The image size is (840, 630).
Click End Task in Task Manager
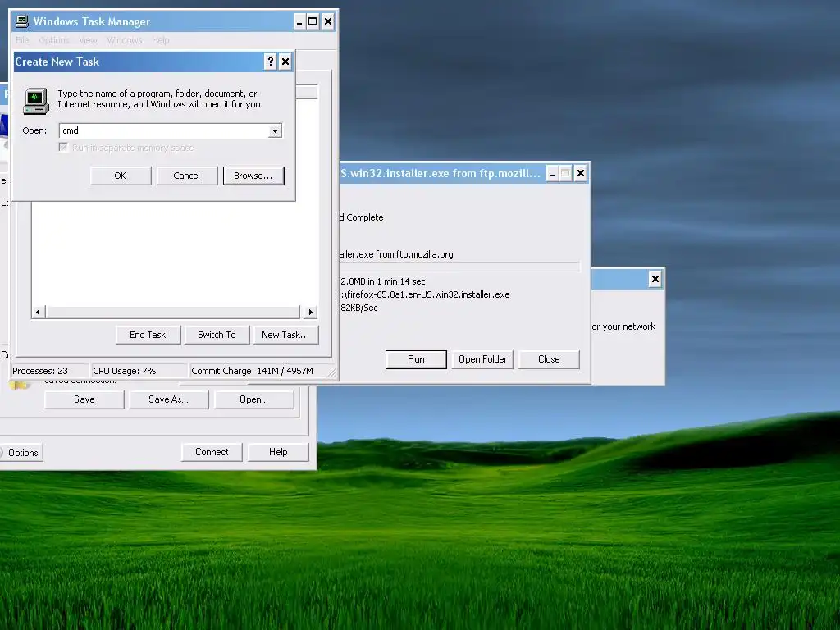point(148,335)
